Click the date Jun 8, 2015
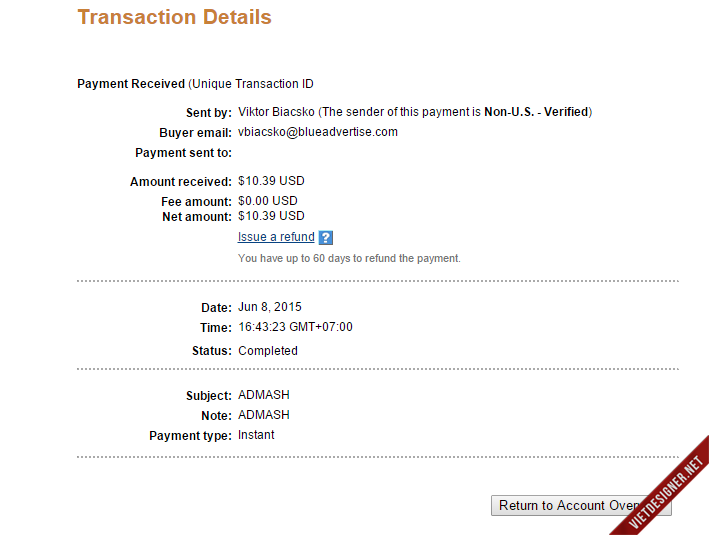Image resolution: width=709 pixels, height=535 pixels. coord(270,307)
